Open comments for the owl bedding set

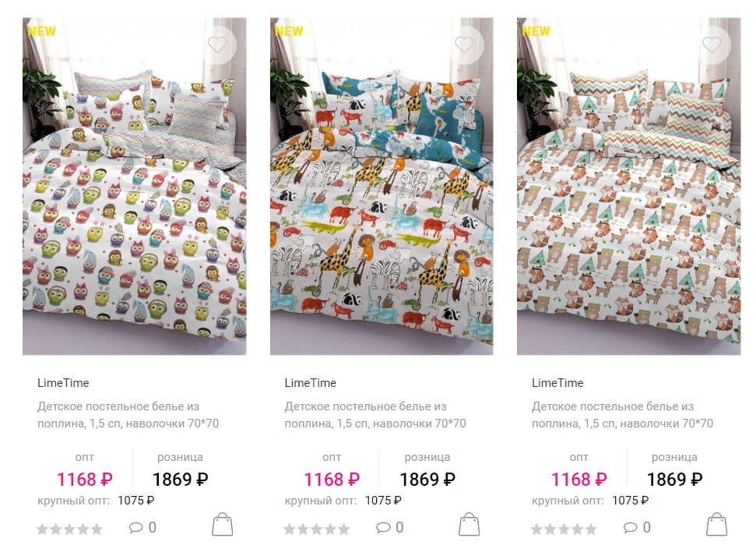click(x=142, y=527)
